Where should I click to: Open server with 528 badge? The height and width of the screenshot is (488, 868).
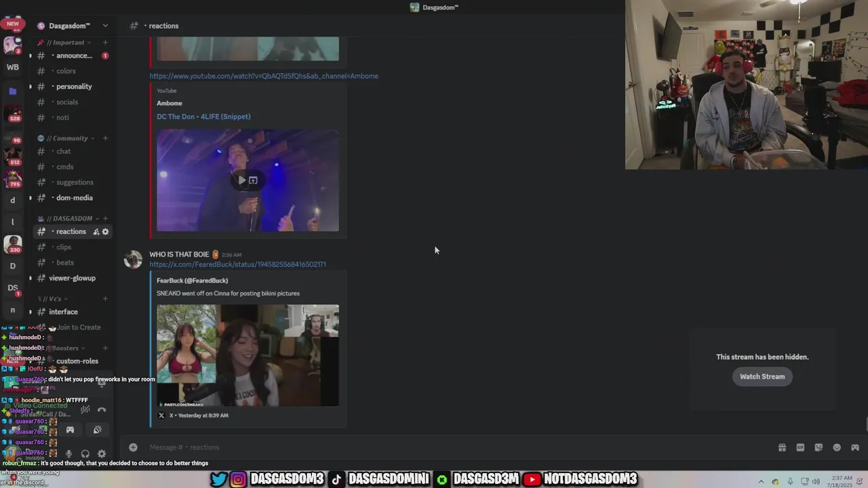(12, 114)
